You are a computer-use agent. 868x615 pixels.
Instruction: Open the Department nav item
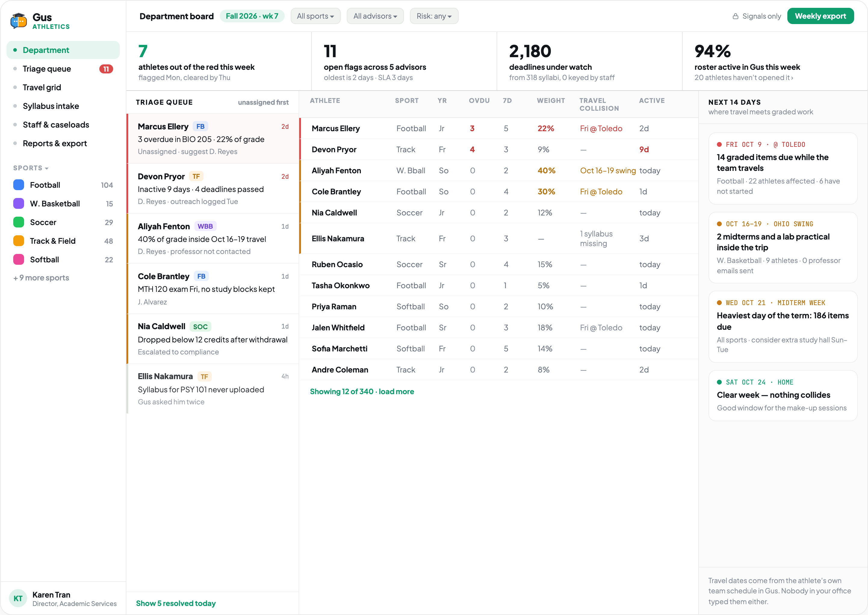click(x=63, y=50)
